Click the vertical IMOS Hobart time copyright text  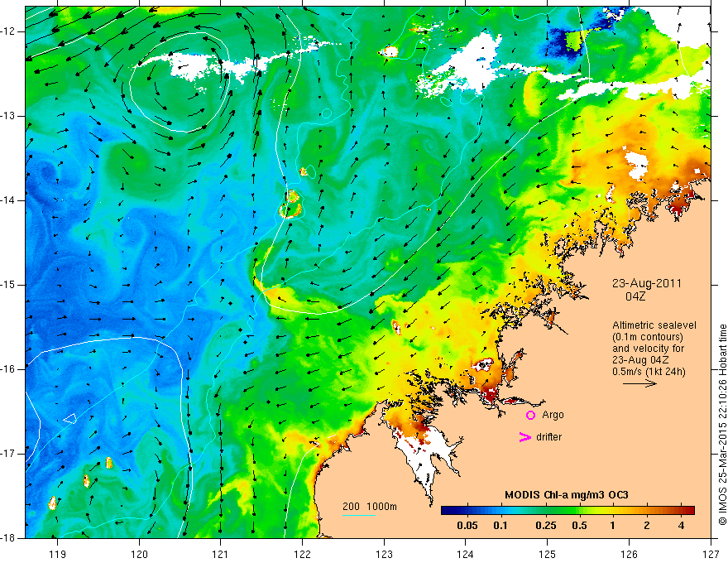click(722, 425)
